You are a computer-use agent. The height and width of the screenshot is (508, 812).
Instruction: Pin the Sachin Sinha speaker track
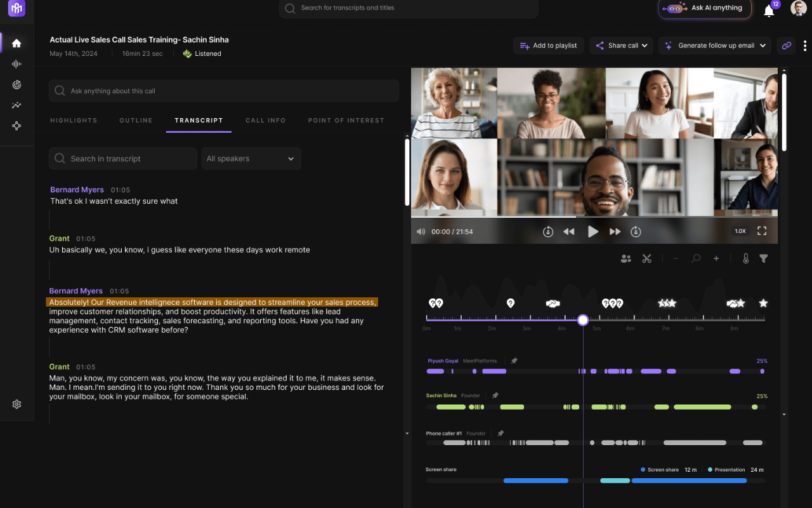click(495, 396)
